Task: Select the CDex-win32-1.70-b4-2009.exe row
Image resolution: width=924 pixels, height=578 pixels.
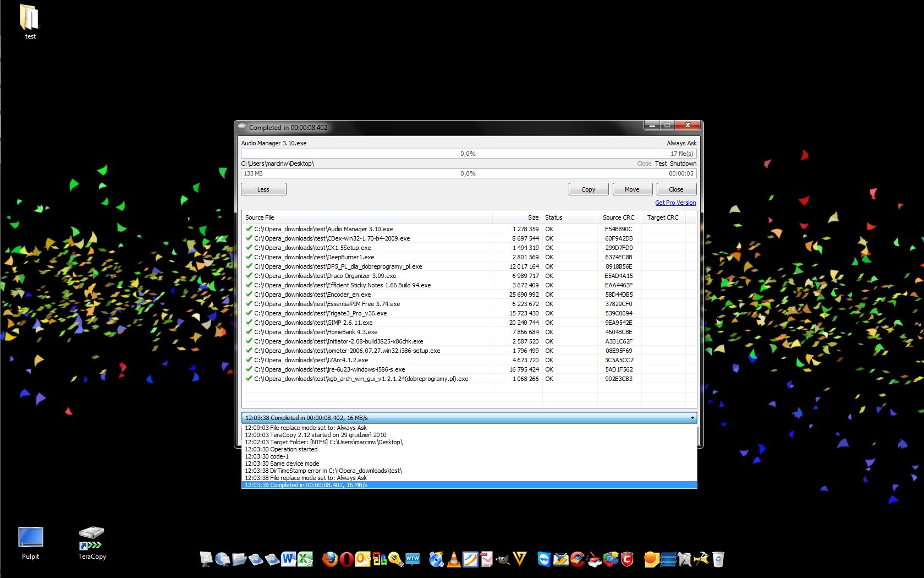Action: coord(469,238)
